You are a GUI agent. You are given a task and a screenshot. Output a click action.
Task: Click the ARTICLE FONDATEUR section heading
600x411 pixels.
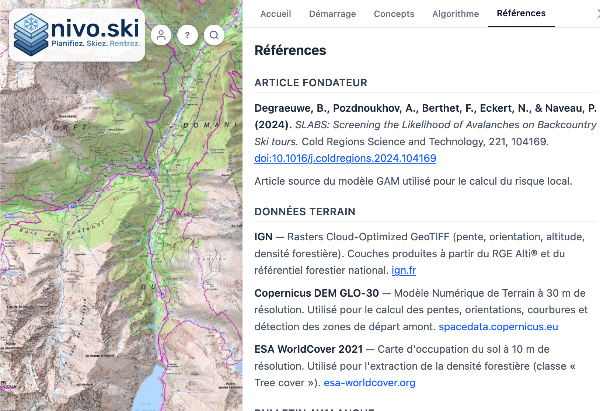coord(311,82)
